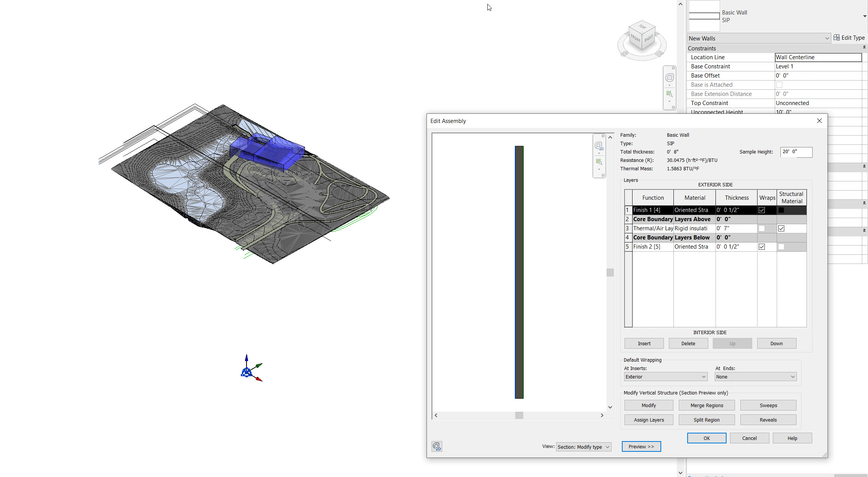Open the At Ends wrapping dropdown set to None

tap(755, 377)
